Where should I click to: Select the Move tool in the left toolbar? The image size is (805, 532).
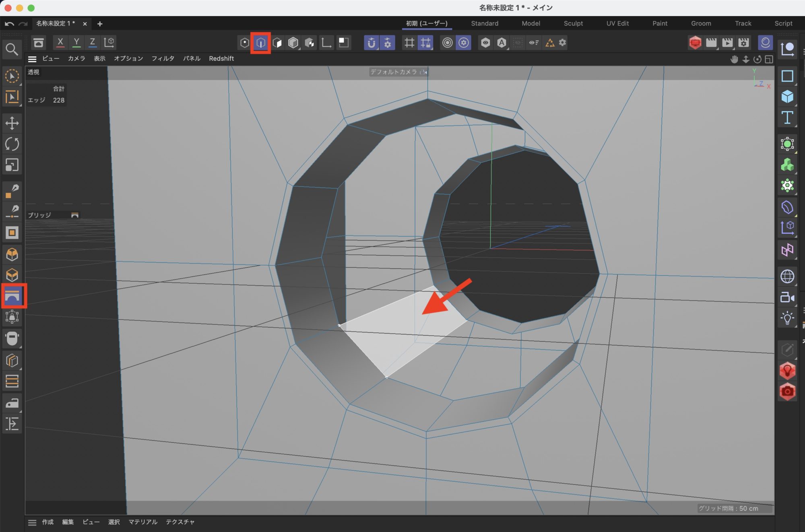pyautogui.click(x=12, y=123)
